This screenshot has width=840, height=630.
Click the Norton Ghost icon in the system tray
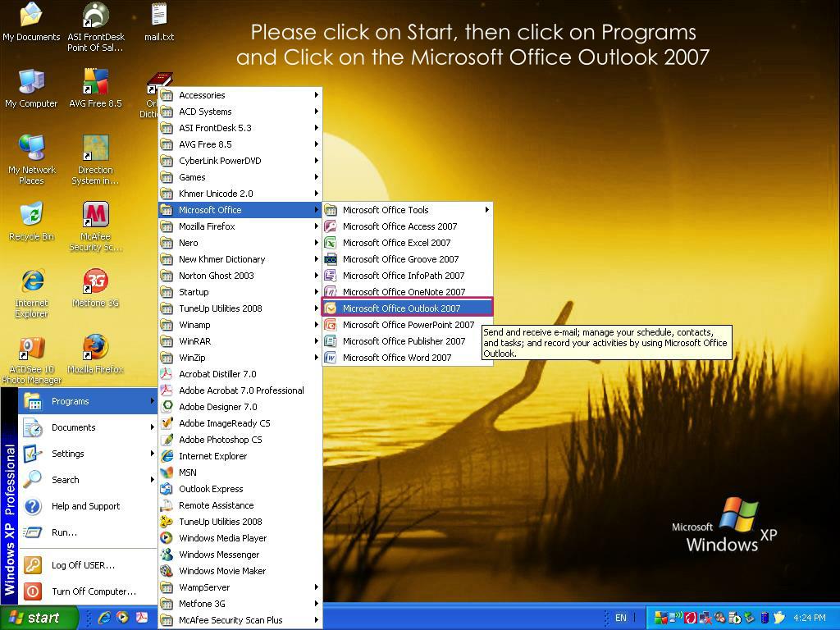click(x=779, y=618)
